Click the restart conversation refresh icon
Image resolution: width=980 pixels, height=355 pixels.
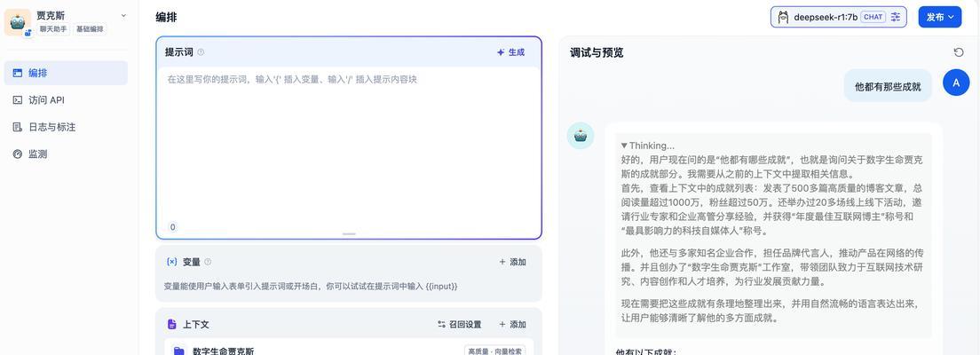[959, 52]
